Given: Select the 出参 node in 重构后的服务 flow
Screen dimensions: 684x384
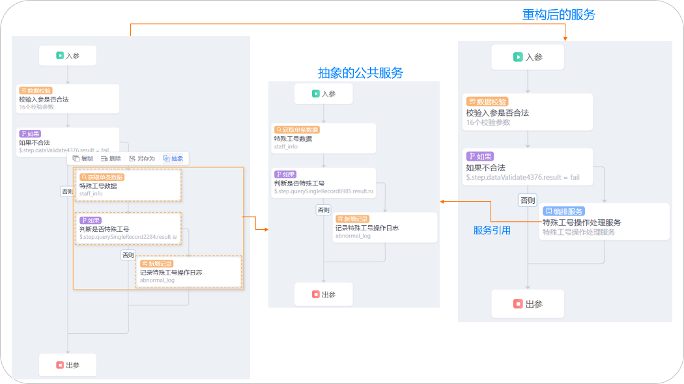Looking at the screenshot, I should (528, 304).
